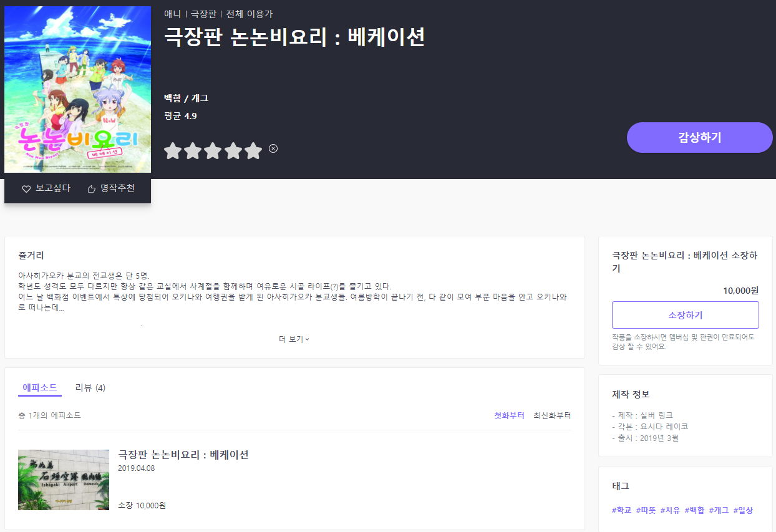Open the episode thumbnail of Ishigaki Airport
The width and height of the screenshot is (776, 532).
click(64, 480)
